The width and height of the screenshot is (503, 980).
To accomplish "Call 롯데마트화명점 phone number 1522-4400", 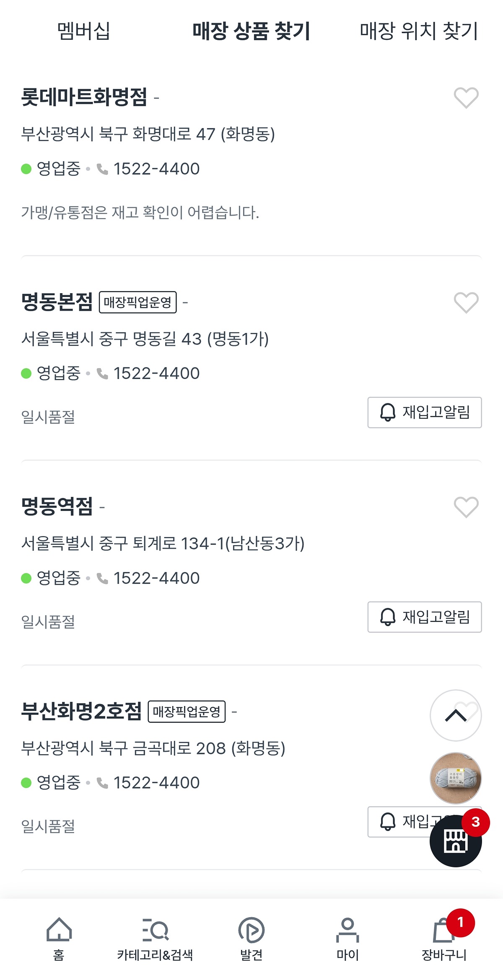I will [156, 169].
